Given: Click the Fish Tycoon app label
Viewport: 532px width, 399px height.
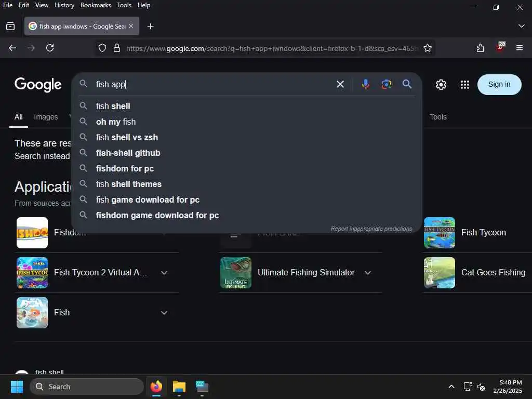Looking at the screenshot, I should coord(484,232).
